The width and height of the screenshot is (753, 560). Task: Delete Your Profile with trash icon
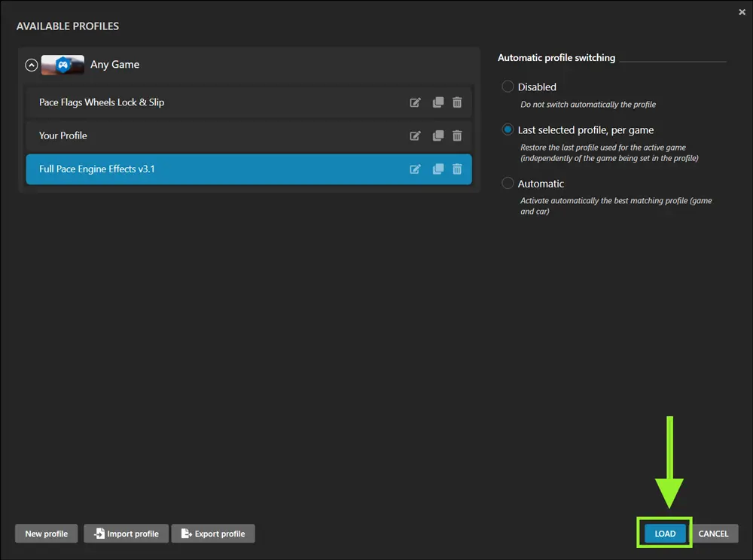pos(457,135)
